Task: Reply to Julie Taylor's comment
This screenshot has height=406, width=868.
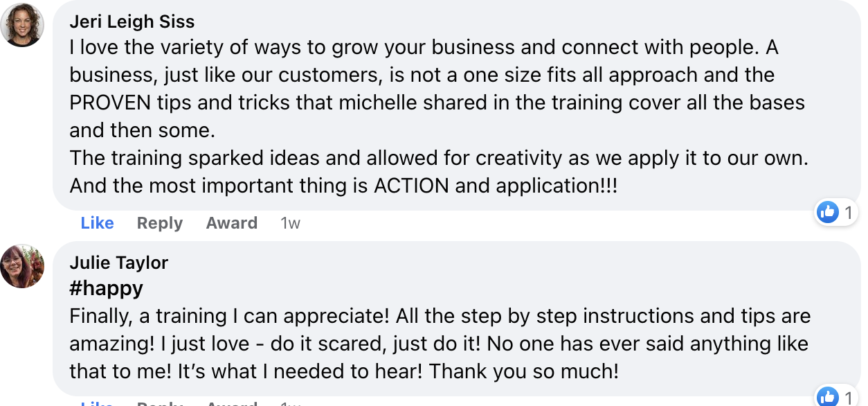Action: [x=160, y=403]
